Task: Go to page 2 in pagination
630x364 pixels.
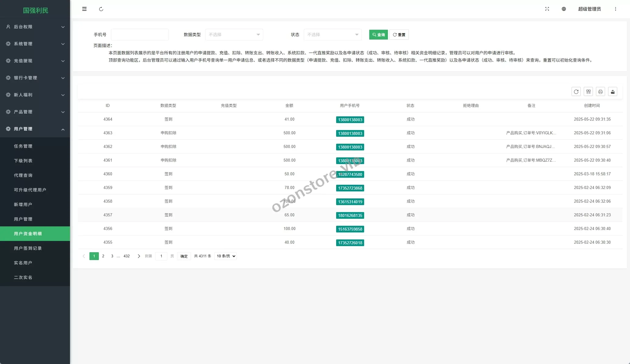Action: click(103, 256)
